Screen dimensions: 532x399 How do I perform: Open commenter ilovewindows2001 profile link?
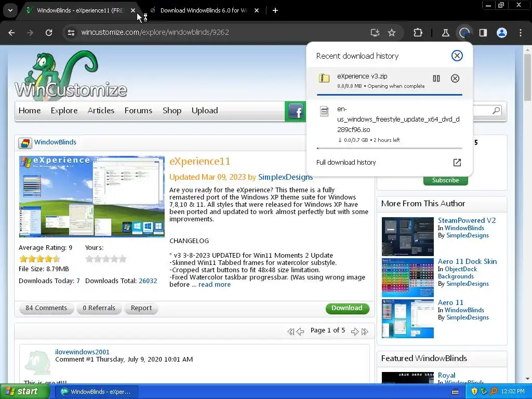(x=82, y=352)
